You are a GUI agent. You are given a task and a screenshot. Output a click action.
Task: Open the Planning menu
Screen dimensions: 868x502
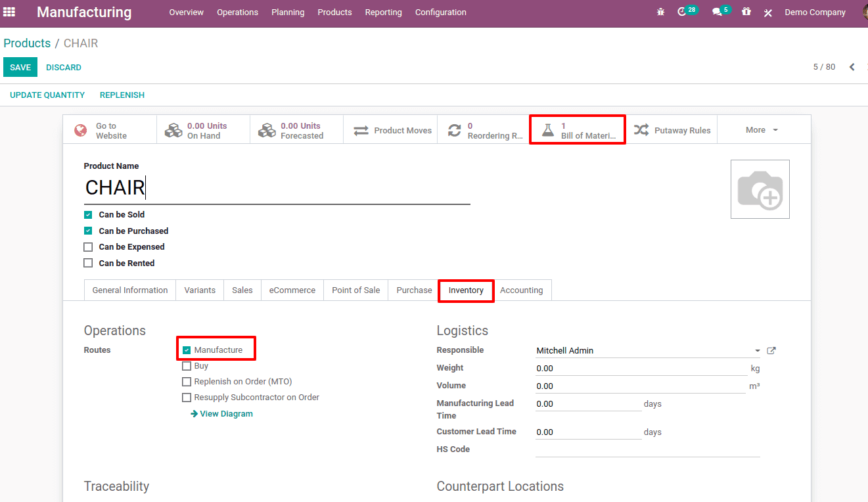click(x=288, y=12)
